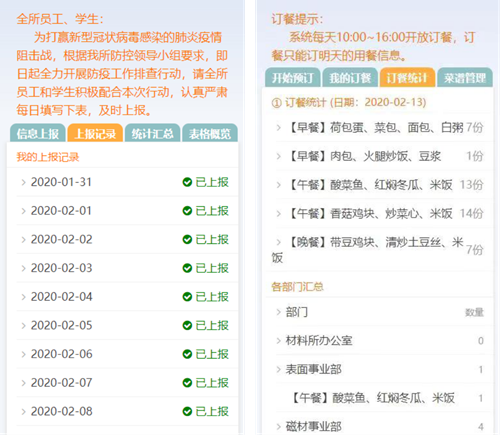
Task: Click the 7份 count on 荷包蛋 breakfast
Action: (475, 127)
